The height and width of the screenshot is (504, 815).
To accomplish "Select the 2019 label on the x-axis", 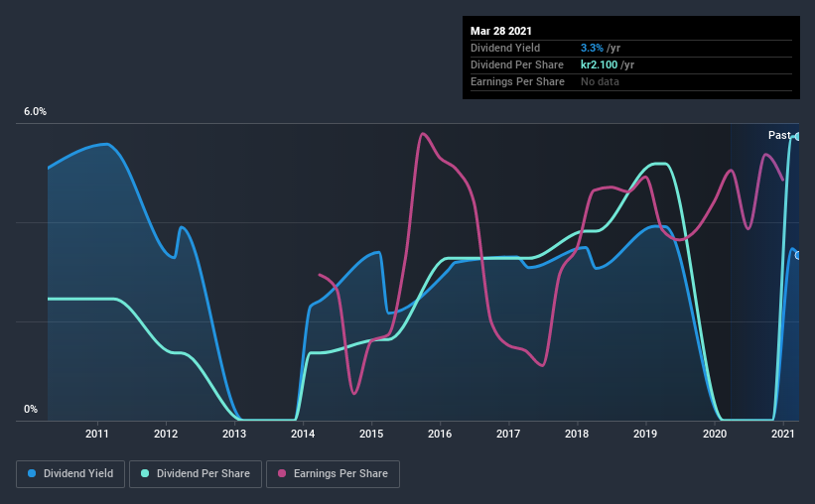I will pos(645,434).
